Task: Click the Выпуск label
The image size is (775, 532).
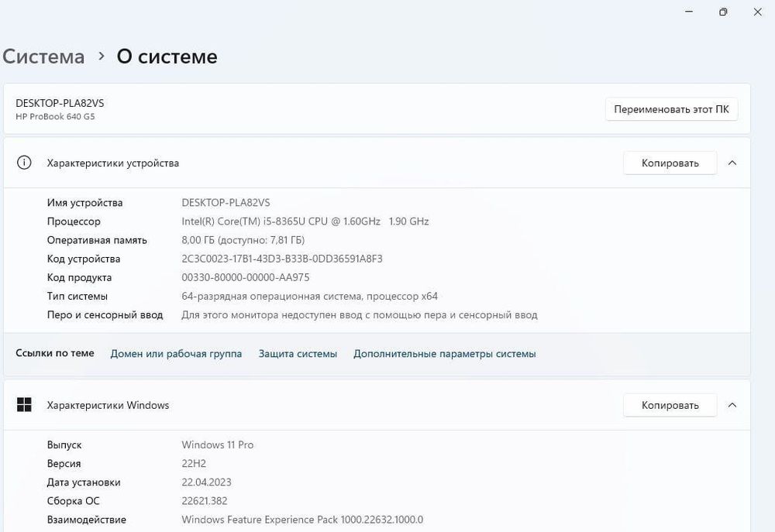Action: pyautogui.click(x=64, y=444)
